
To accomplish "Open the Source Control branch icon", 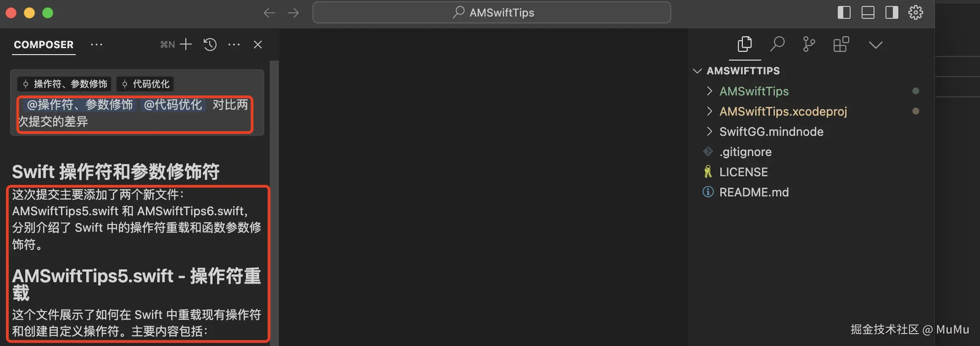I will 809,45.
